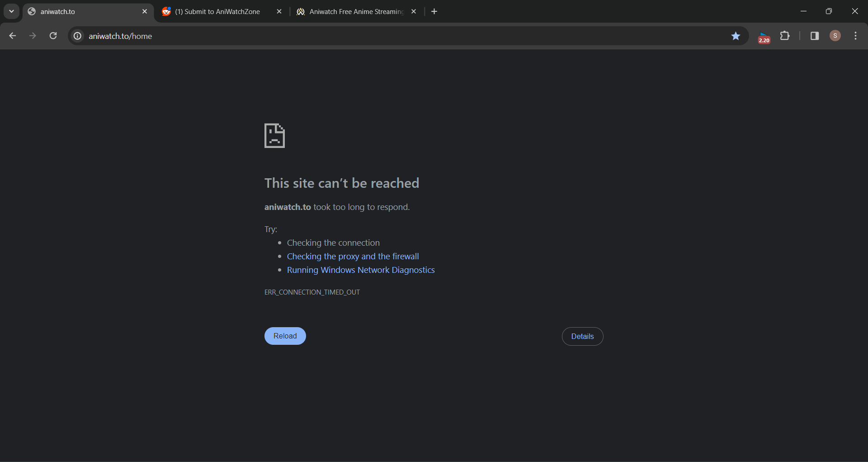Close the browser window

pyautogui.click(x=854, y=11)
